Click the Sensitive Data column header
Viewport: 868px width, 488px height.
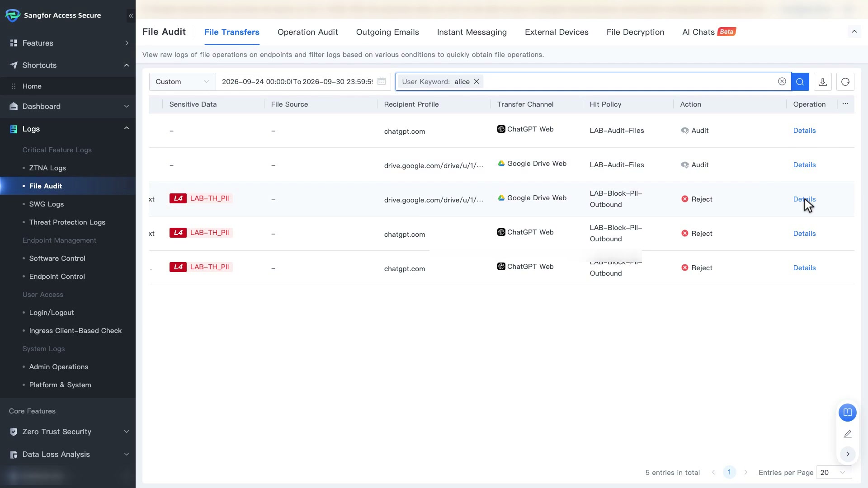(x=193, y=104)
